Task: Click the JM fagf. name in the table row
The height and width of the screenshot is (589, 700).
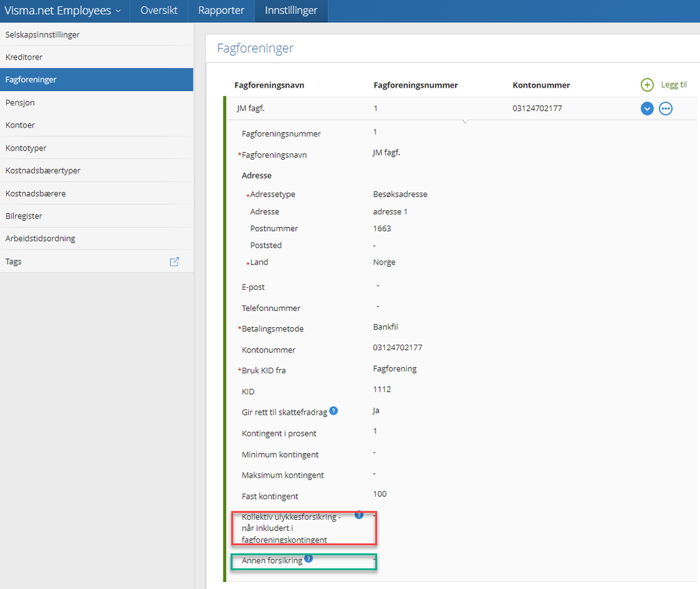Action: [x=250, y=109]
